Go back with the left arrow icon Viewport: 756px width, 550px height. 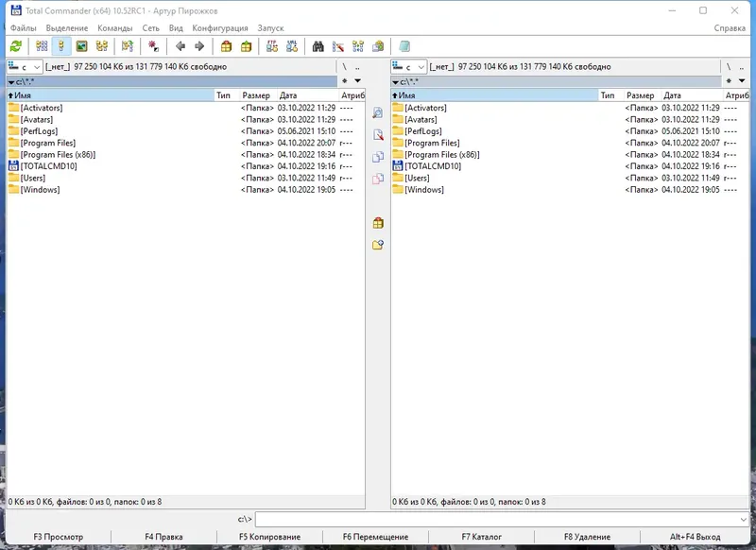coord(180,46)
